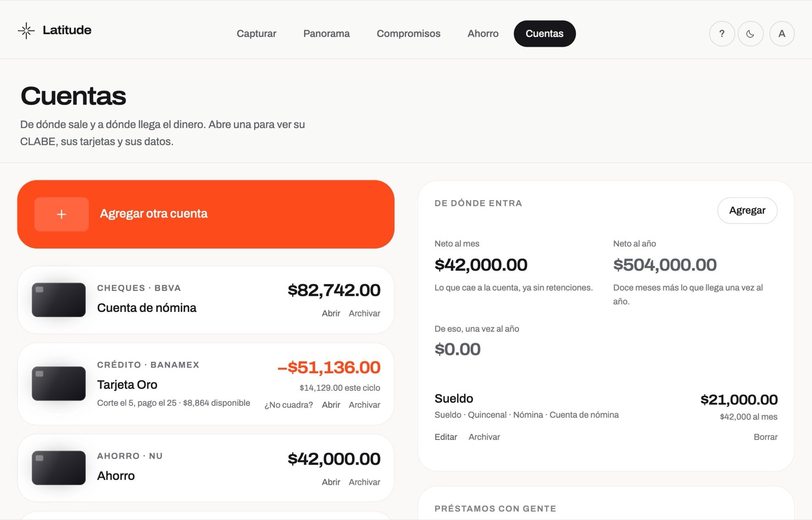Screen dimensions: 812x520
Task: Click Agregar otra cuenta label
Action: (x=154, y=214)
